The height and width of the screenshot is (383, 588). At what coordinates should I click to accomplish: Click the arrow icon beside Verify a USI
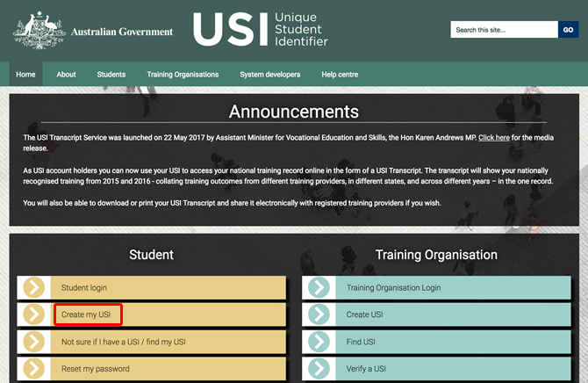point(319,369)
